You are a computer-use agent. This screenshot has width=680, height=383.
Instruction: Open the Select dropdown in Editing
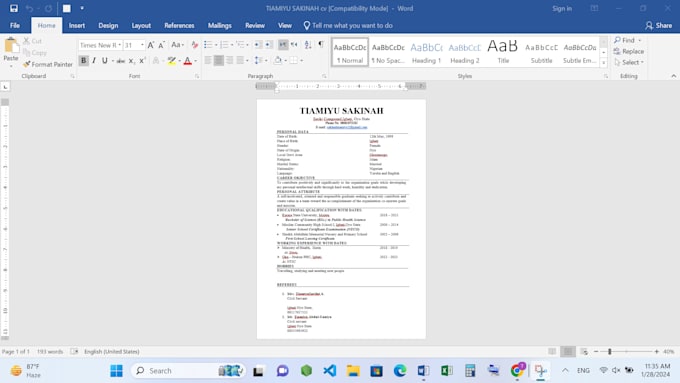628,62
